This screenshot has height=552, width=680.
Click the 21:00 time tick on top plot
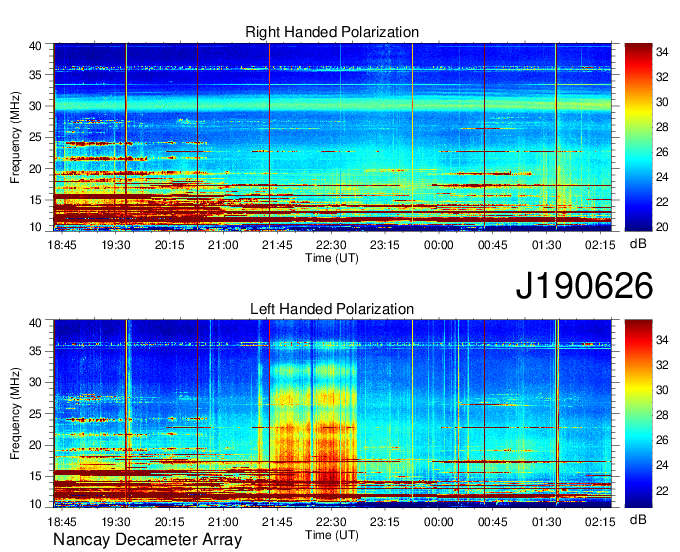(x=223, y=245)
